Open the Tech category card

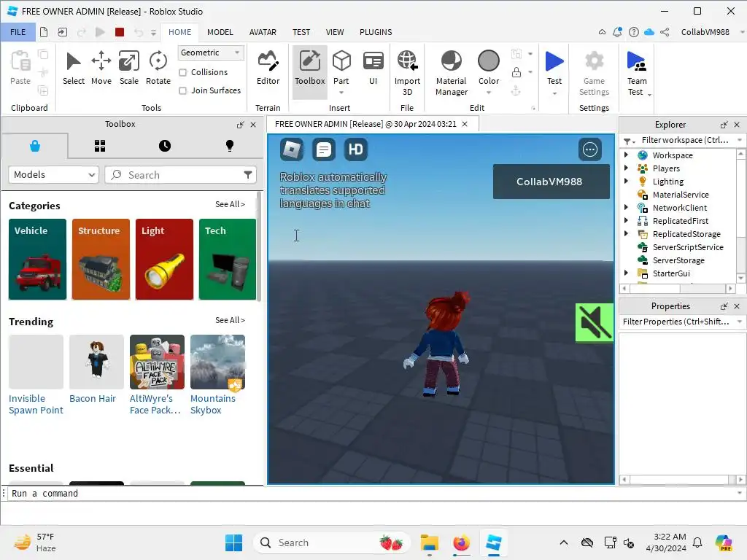click(228, 259)
